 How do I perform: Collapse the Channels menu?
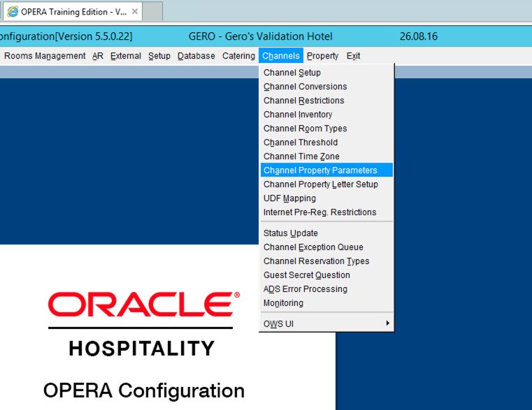pyautogui.click(x=280, y=56)
